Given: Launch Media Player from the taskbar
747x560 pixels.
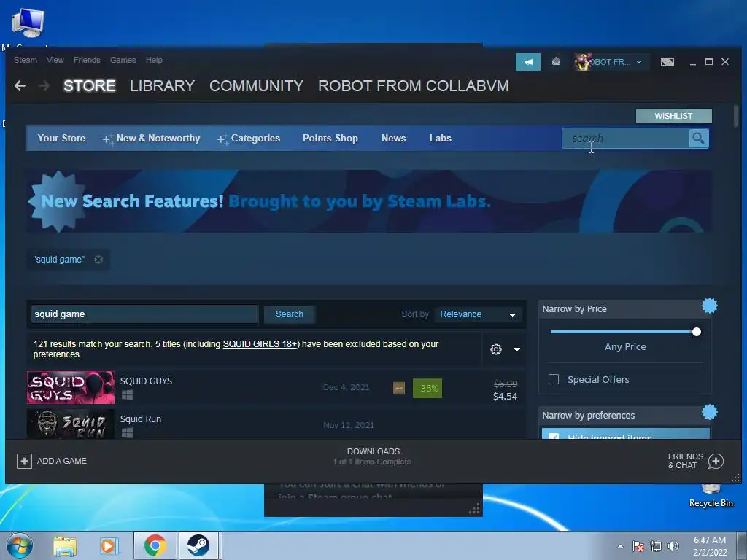Looking at the screenshot, I should [109, 545].
